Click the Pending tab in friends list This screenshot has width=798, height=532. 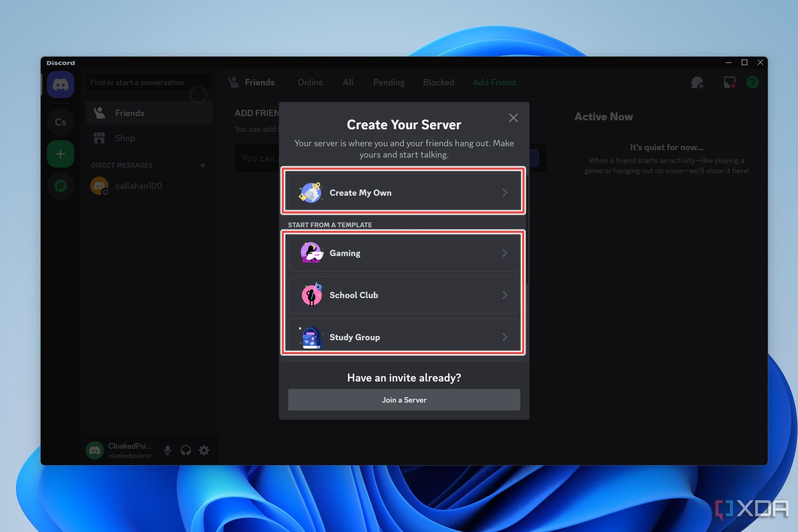click(x=389, y=82)
